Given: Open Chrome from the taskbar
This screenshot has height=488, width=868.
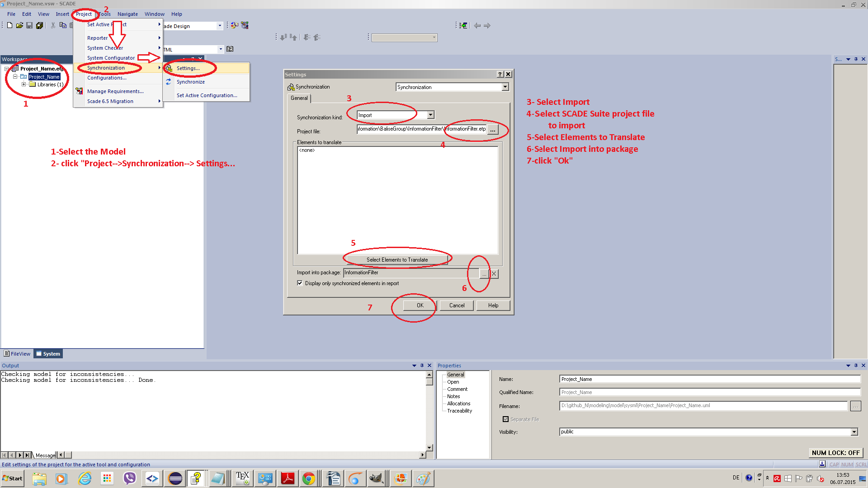Looking at the screenshot, I should pos(309,479).
